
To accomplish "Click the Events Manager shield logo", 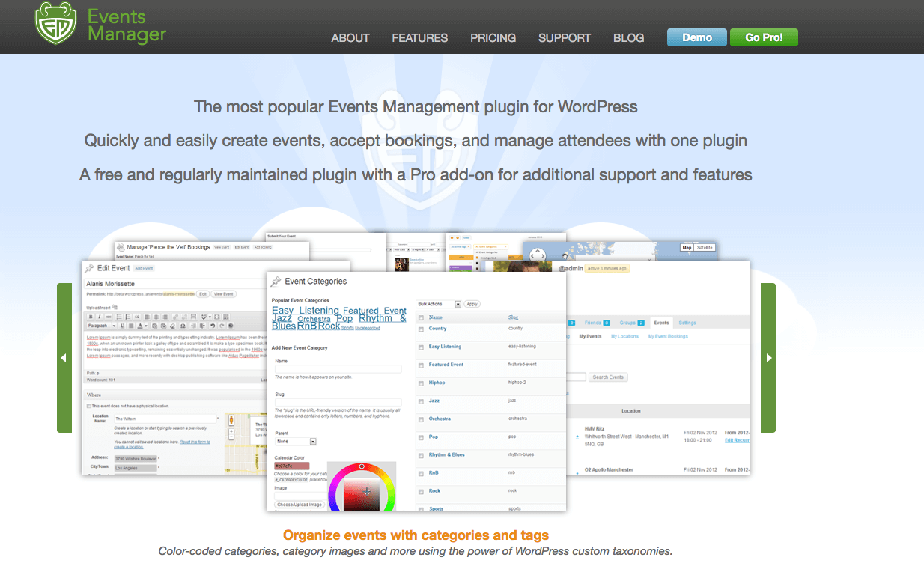I will 56,22.
